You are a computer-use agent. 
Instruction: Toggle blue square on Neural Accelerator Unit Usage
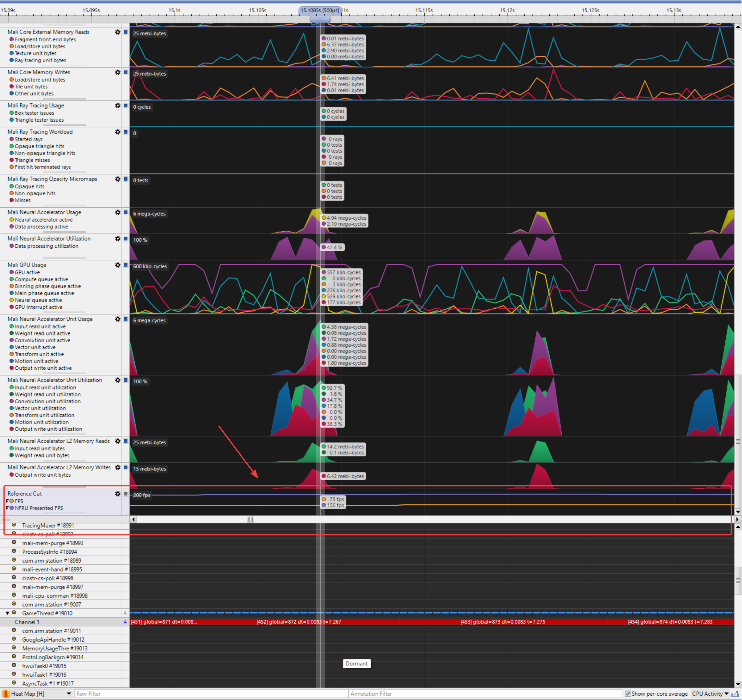pyautogui.click(x=126, y=319)
